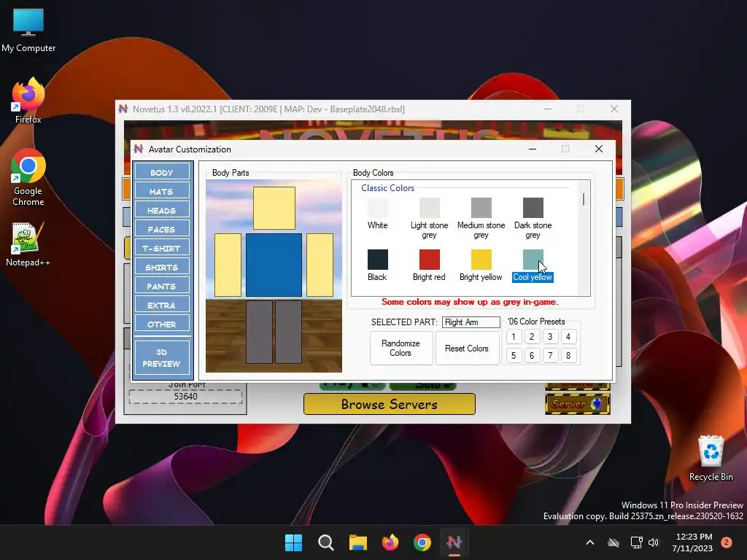Apply '06 color preset 1

point(514,337)
